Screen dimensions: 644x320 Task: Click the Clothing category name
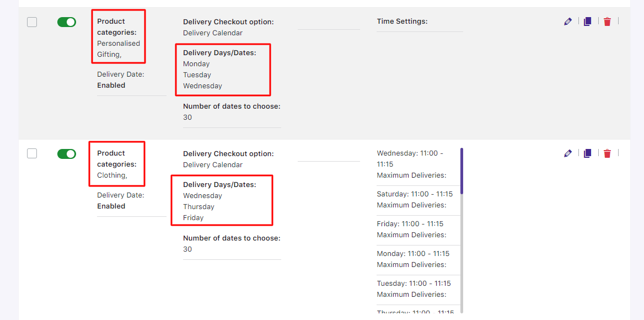coord(112,175)
